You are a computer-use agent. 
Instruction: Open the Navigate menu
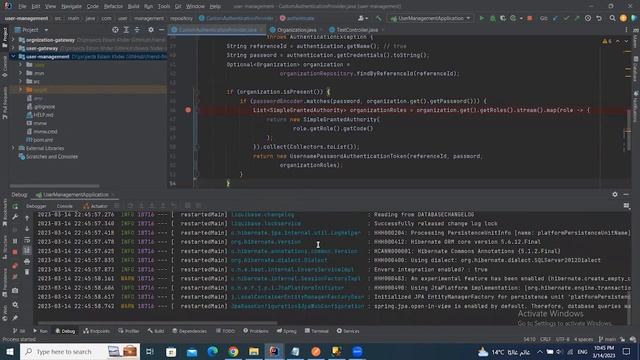pos(71,7)
